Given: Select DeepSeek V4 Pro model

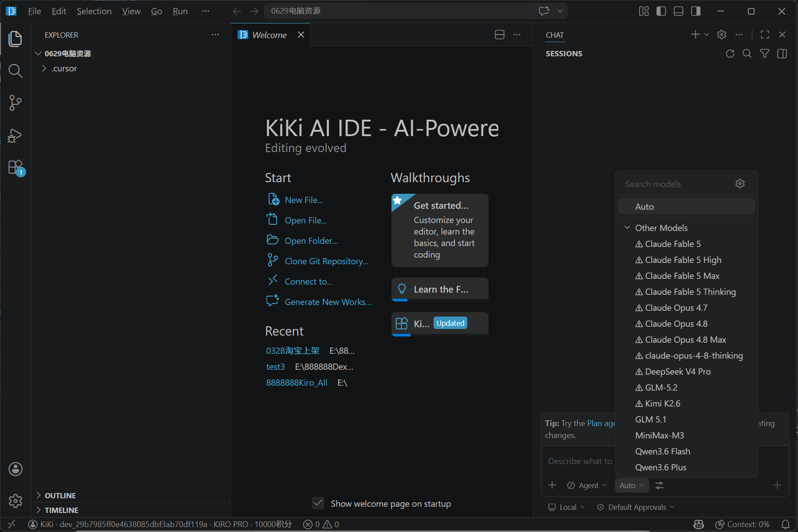Looking at the screenshot, I should (686, 372).
